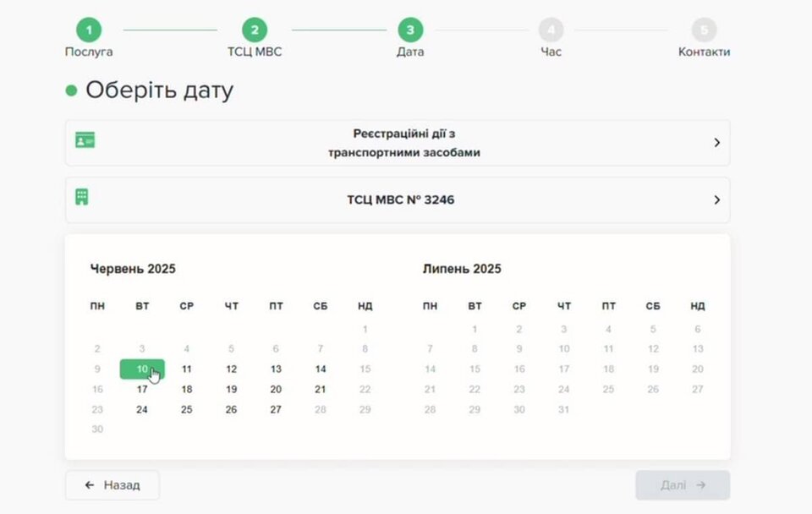
Task: Select June 11 in Червень calendar
Action: [x=187, y=369]
